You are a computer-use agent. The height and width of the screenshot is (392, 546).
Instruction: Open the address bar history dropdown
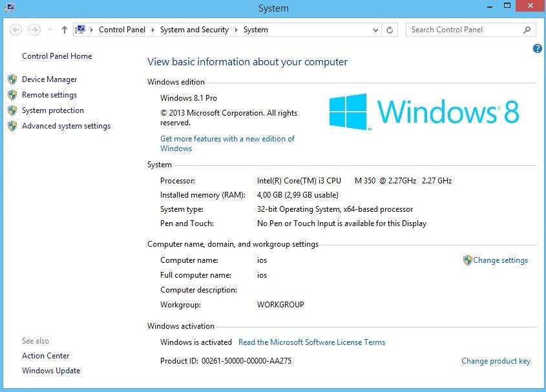(x=375, y=30)
